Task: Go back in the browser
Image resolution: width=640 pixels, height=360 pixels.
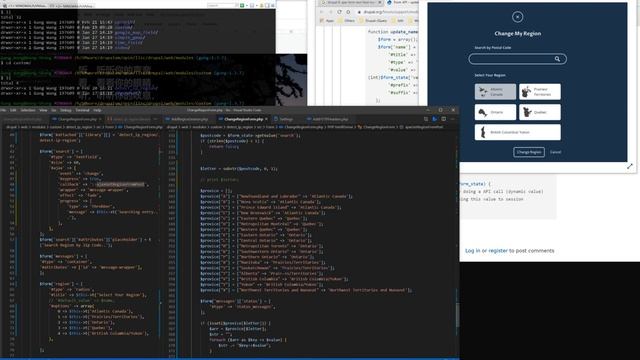Action: tap(322, 12)
